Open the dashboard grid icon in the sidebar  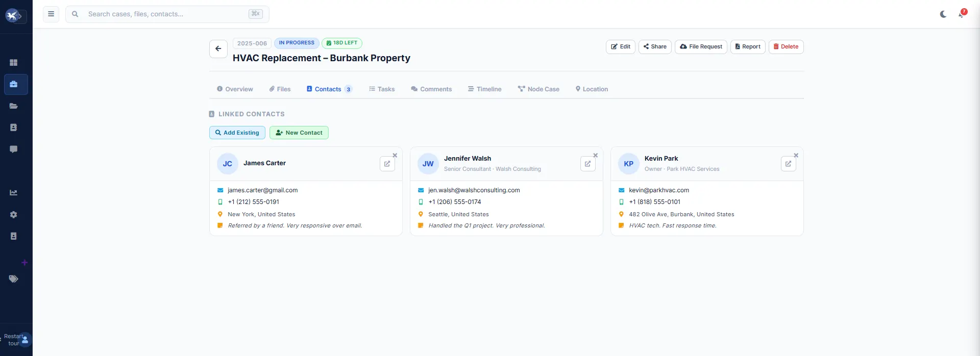click(x=14, y=63)
